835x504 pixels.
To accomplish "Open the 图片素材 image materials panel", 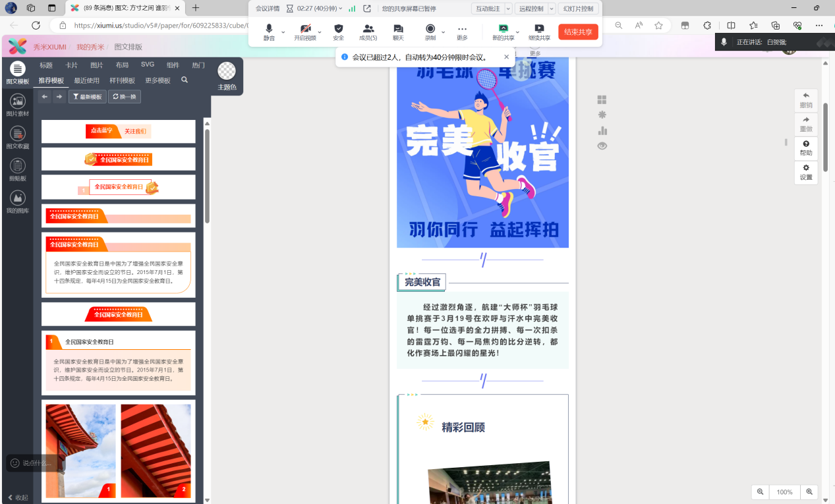I will click(18, 102).
